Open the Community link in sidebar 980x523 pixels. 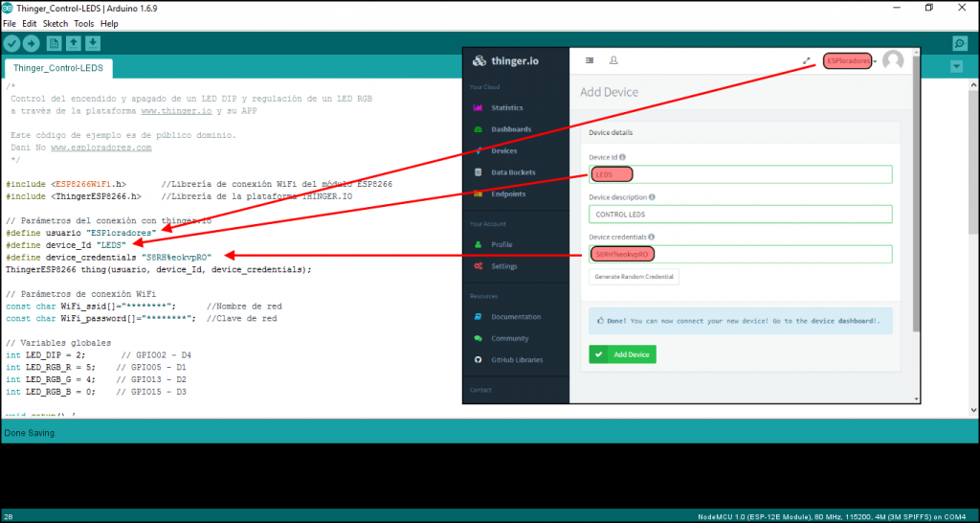pos(509,338)
